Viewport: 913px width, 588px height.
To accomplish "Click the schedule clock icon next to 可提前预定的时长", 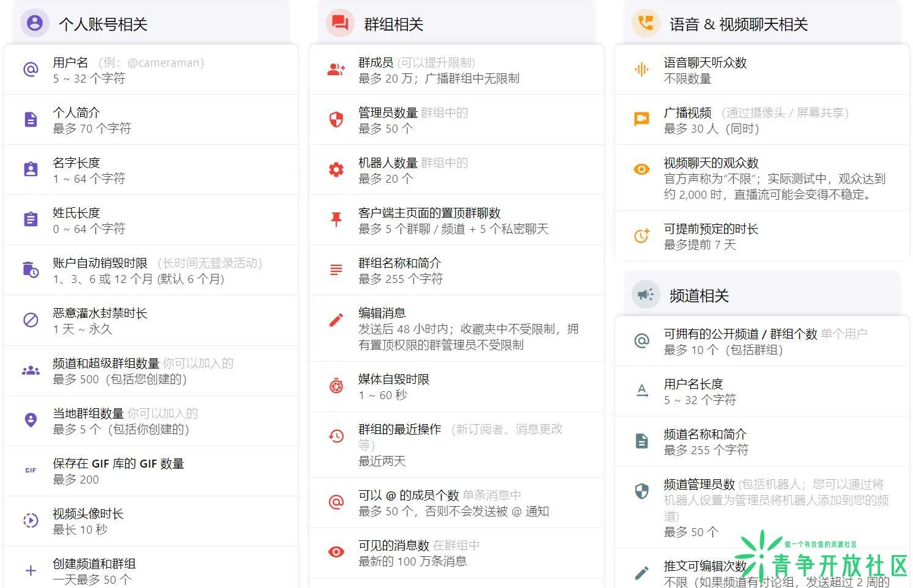I will coord(641,235).
